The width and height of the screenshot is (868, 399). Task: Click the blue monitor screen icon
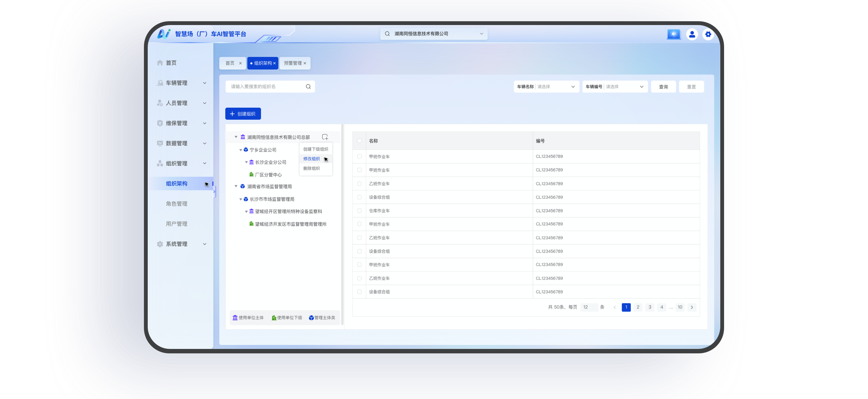pyautogui.click(x=674, y=34)
